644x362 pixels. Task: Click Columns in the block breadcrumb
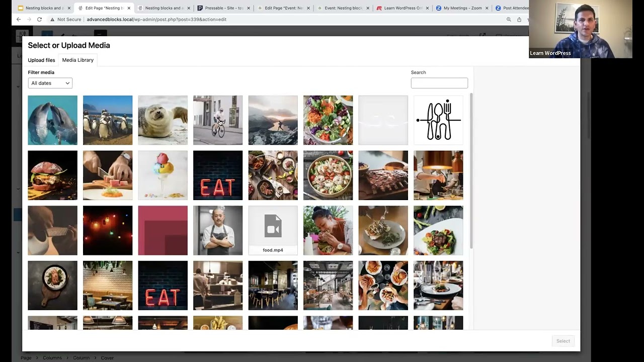coord(52,358)
